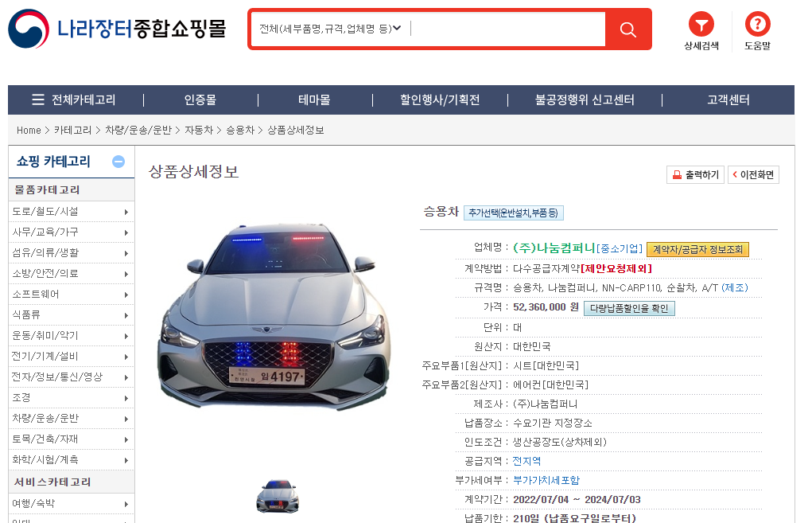The width and height of the screenshot is (812, 523).
Task: Click company name (주)나눔컴퍼니
Action: coord(554,248)
